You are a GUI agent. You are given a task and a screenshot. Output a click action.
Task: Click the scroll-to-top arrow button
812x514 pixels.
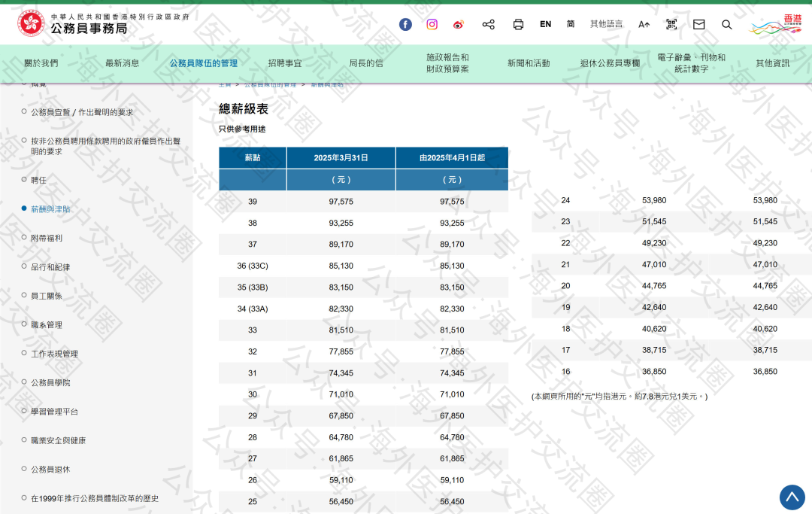coord(792,497)
